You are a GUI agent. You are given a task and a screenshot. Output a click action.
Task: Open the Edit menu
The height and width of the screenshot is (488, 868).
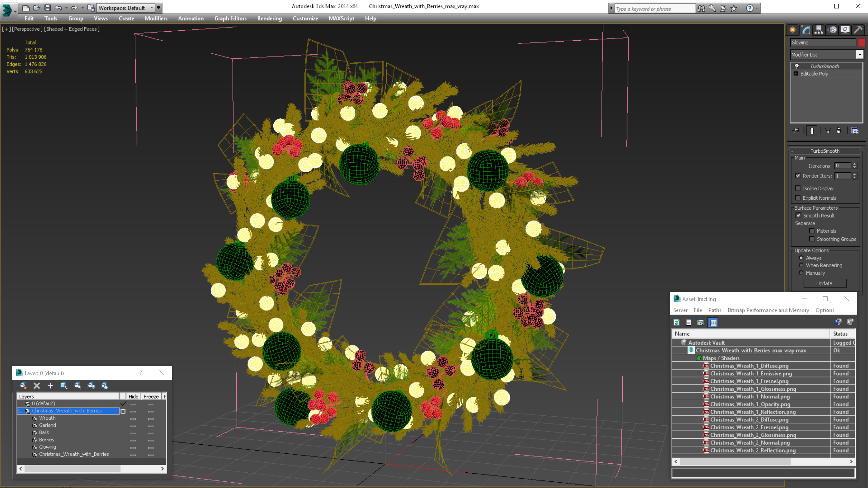click(29, 18)
